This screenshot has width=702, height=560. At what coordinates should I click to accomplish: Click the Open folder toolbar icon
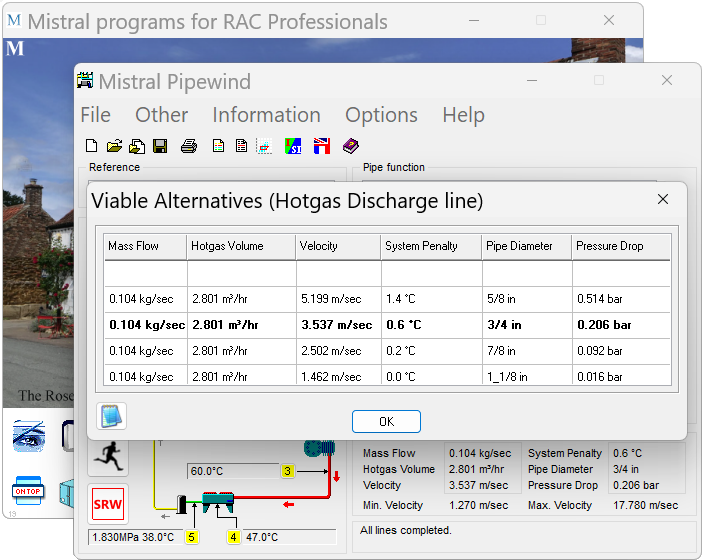[x=114, y=146]
